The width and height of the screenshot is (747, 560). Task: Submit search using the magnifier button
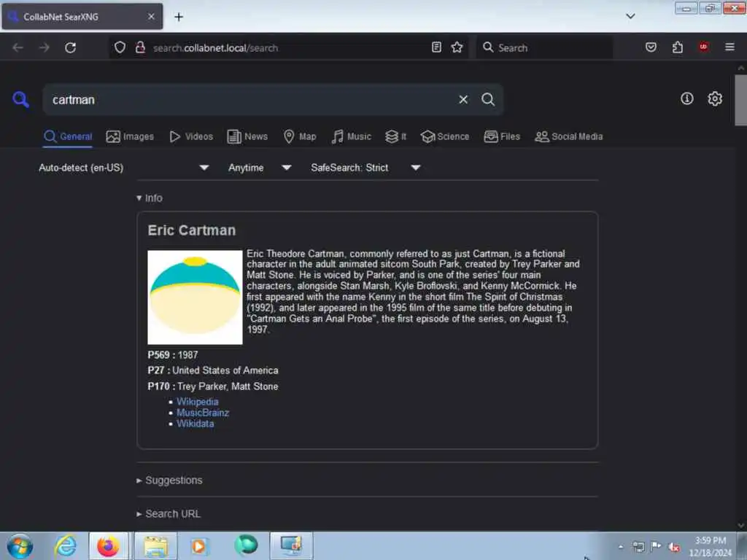[488, 99]
